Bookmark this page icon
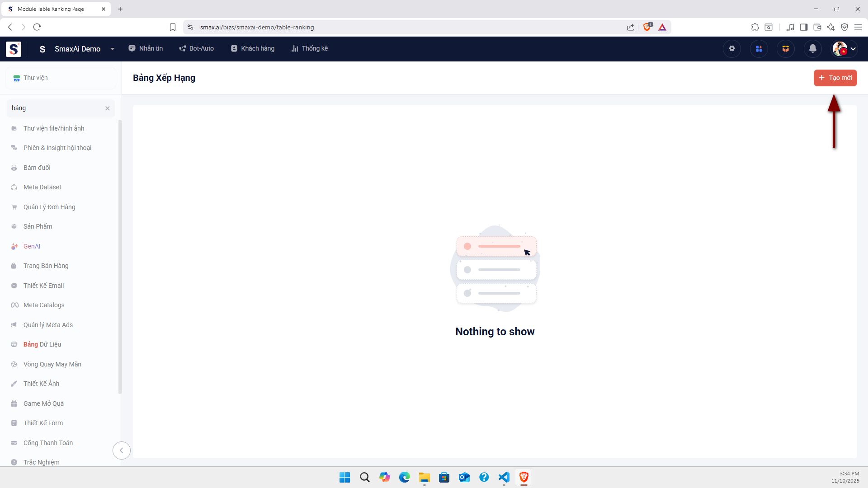 (173, 27)
